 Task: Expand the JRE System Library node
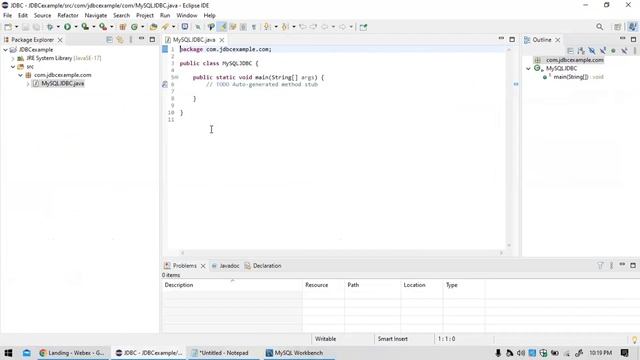13,58
